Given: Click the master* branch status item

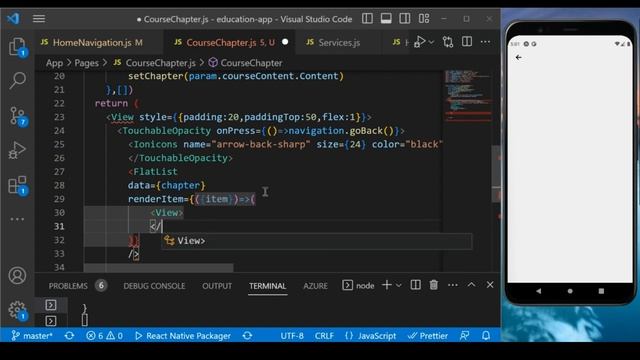Looking at the screenshot, I should 32,336.
